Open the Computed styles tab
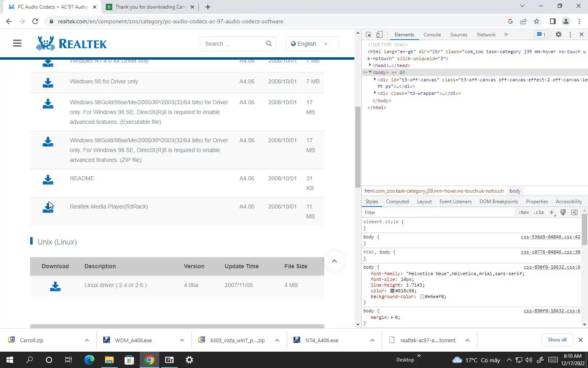 [x=397, y=202]
